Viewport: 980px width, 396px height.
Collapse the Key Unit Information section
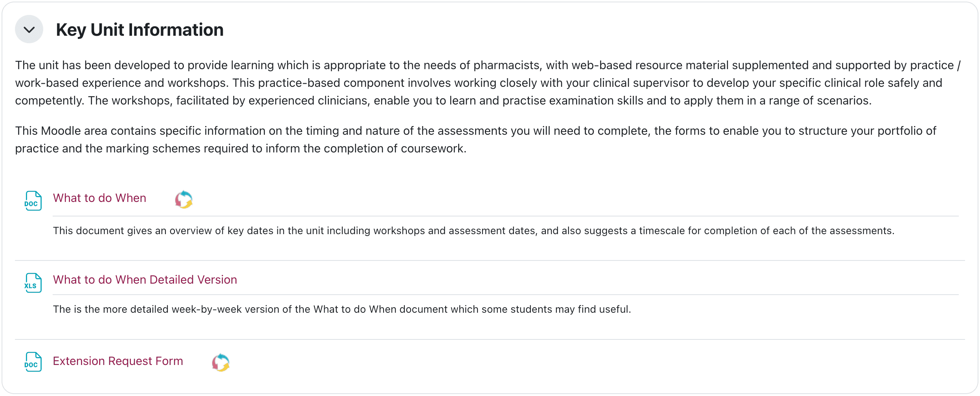click(x=29, y=29)
